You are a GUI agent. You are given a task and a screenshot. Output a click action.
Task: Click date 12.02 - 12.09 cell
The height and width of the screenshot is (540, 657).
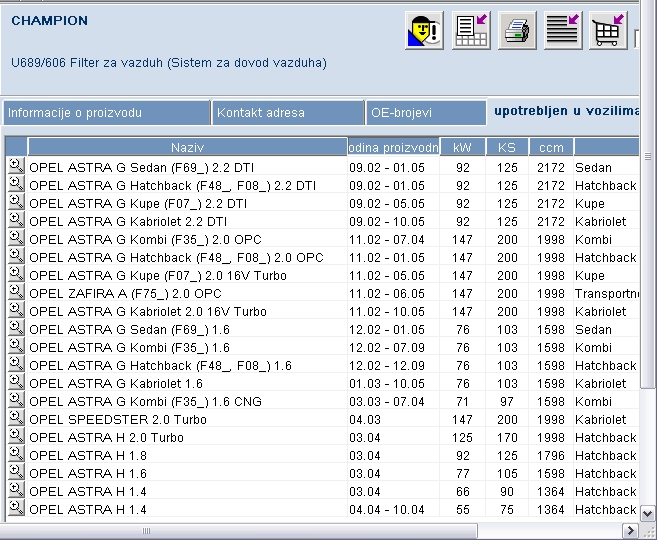387,365
